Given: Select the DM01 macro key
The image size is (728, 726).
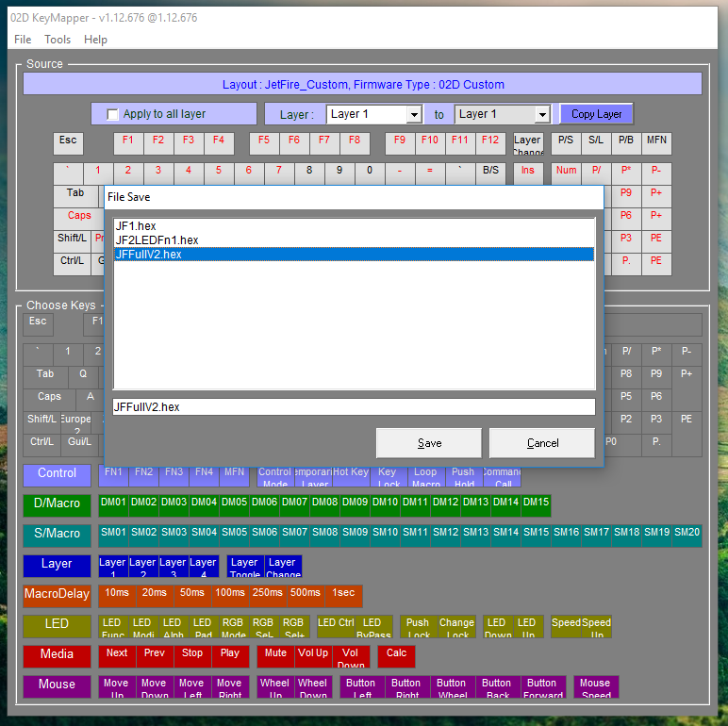Looking at the screenshot, I should tap(114, 503).
